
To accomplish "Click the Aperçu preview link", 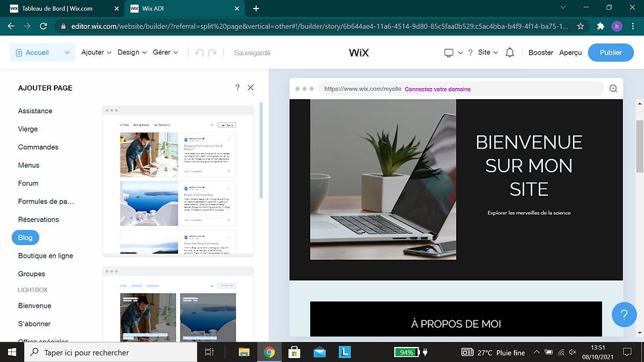I will 570,53.
